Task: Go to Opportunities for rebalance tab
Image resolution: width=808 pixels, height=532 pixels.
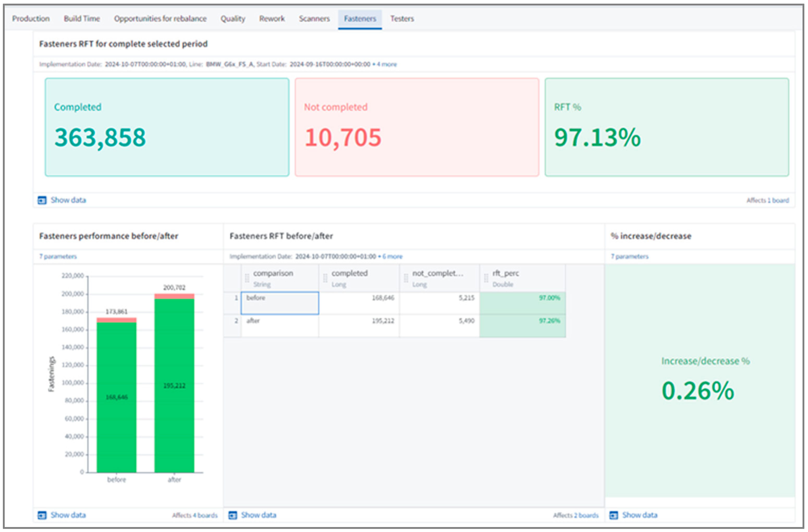Action: click(x=160, y=19)
